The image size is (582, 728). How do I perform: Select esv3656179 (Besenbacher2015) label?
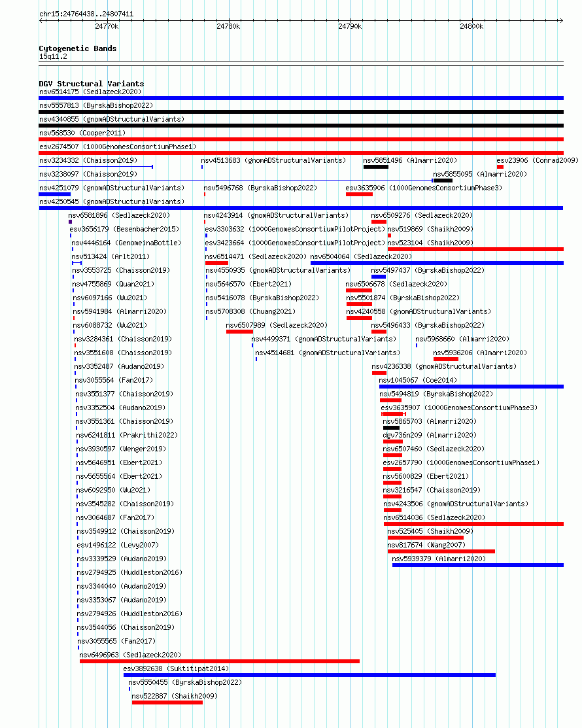click(x=124, y=230)
